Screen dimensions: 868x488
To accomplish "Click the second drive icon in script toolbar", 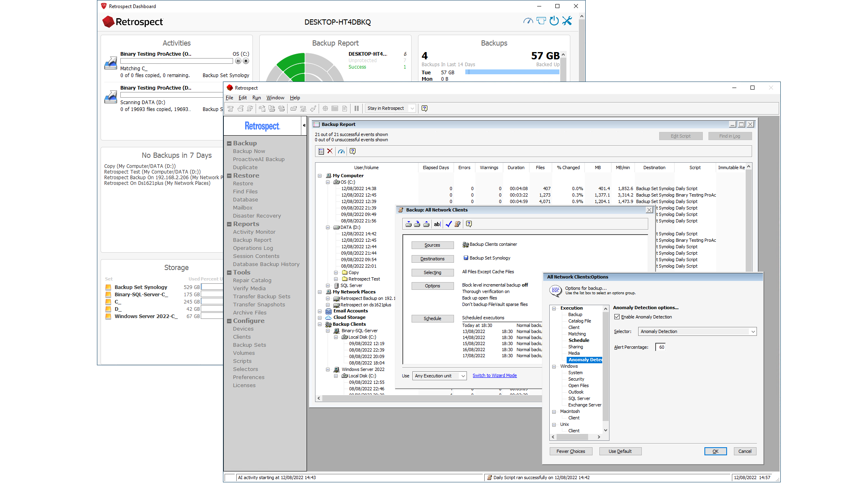I will tap(417, 224).
